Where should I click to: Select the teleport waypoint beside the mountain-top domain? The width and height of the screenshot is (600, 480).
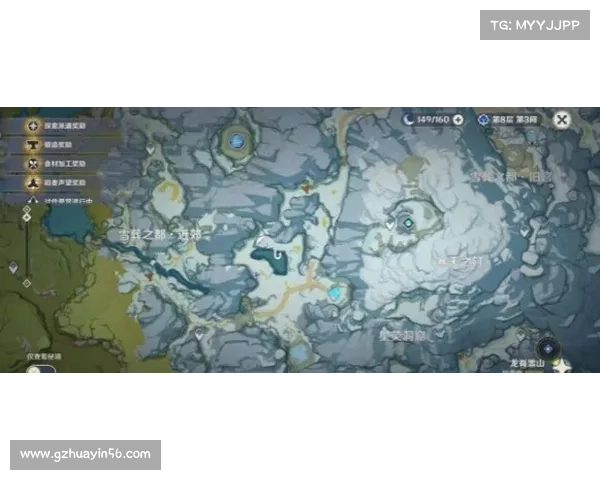[390, 224]
